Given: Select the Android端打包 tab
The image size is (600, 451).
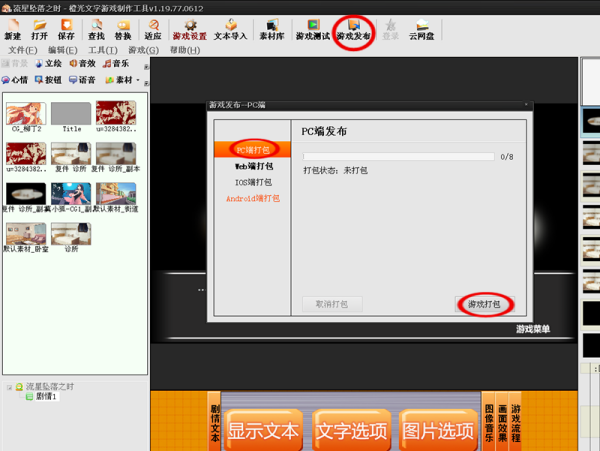Looking at the screenshot, I should coord(253,198).
